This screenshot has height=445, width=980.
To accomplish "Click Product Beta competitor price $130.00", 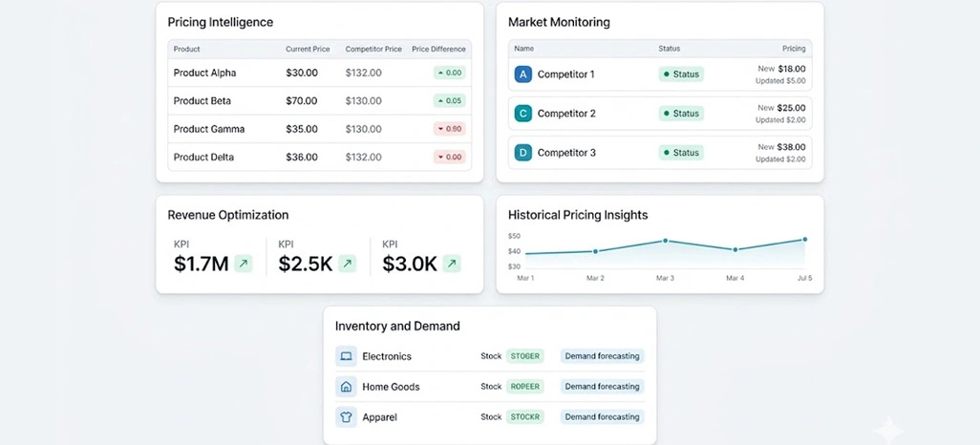I will [x=364, y=100].
